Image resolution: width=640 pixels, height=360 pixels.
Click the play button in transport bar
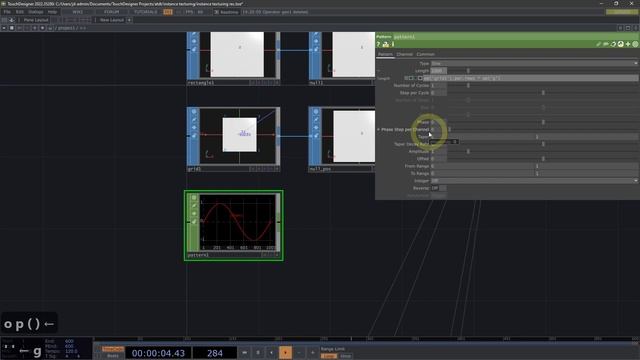[285, 353]
